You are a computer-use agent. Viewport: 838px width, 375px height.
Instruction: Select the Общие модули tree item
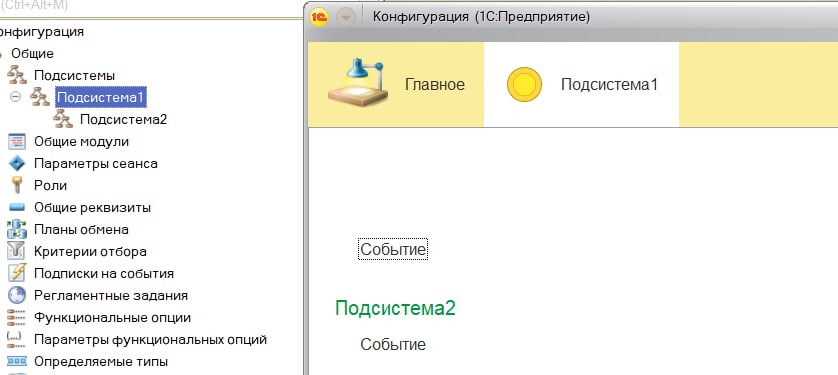(x=81, y=142)
